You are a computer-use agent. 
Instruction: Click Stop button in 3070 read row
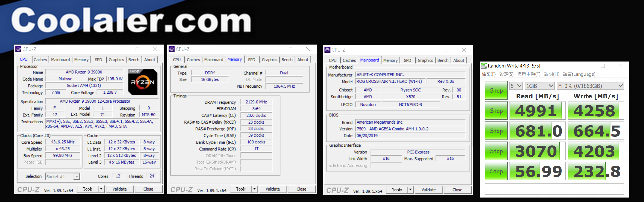point(496,151)
